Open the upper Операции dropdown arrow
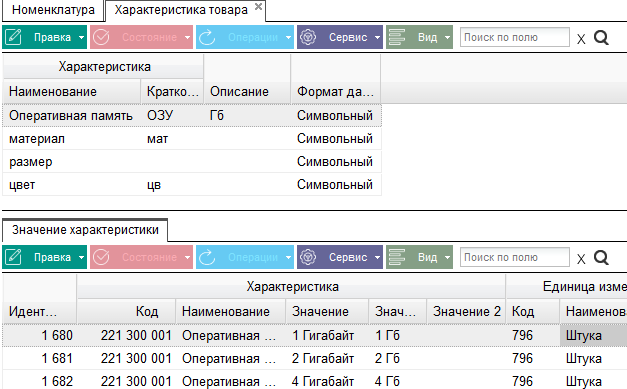 (x=288, y=38)
